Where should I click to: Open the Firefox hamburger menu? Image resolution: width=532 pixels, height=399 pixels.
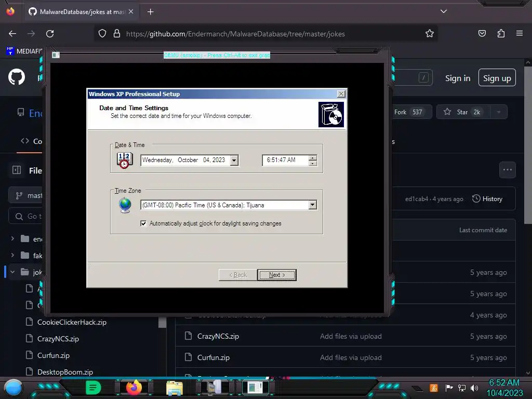point(520,33)
